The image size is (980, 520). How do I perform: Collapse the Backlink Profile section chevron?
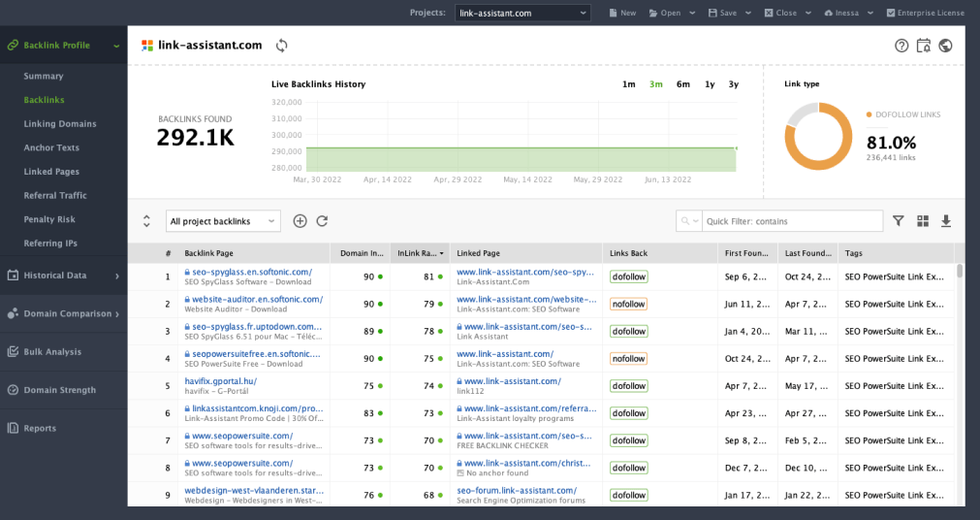coord(116,45)
